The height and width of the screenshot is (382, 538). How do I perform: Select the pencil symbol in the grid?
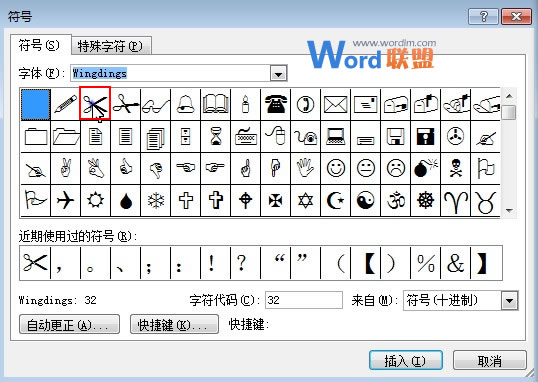point(66,104)
